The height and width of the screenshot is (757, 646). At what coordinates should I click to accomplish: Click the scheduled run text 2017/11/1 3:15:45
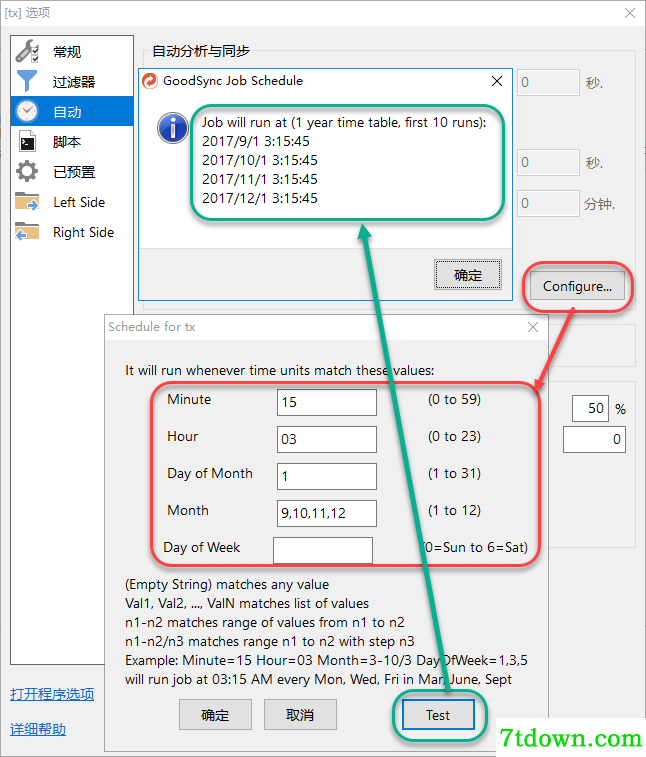[x=260, y=179]
